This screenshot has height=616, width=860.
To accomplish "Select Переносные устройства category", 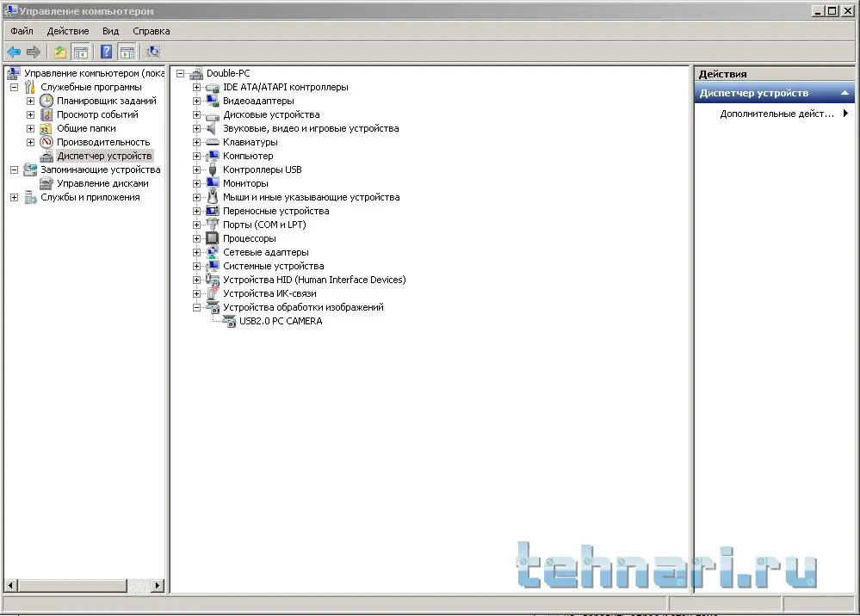I will (x=275, y=211).
